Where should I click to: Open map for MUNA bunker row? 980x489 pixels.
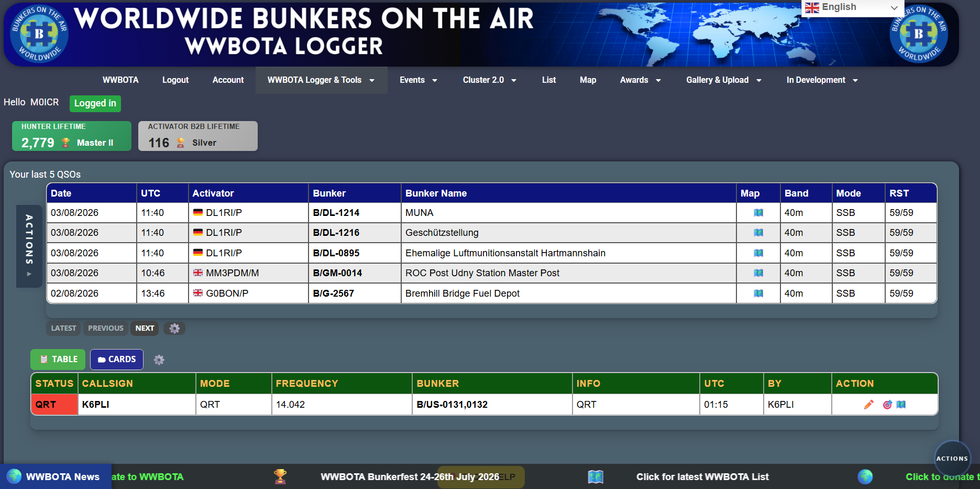pos(758,213)
